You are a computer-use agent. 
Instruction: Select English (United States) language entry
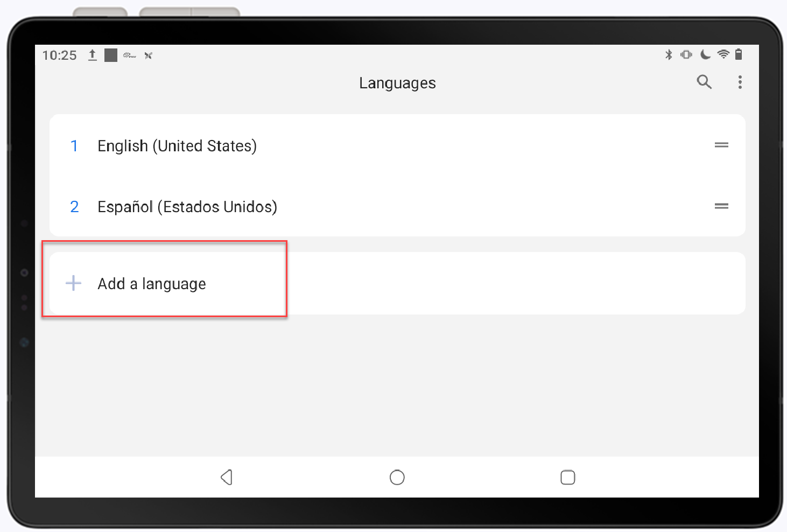(x=177, y=145)
